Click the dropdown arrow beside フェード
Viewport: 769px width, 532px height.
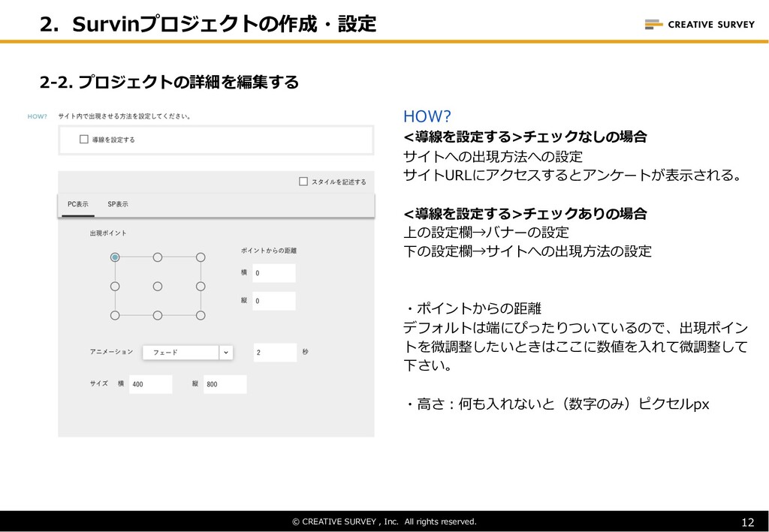click(225, 352)
